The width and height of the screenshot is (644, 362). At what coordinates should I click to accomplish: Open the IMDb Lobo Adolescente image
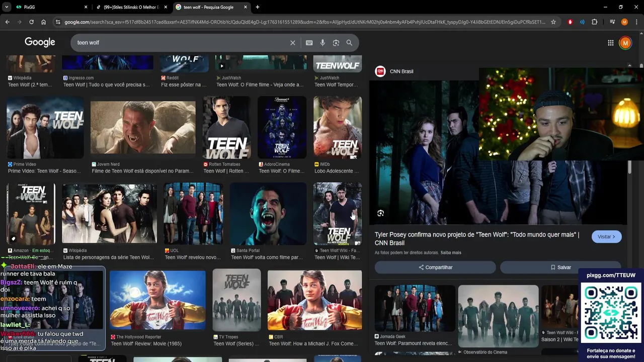click(x=338, y=128)
